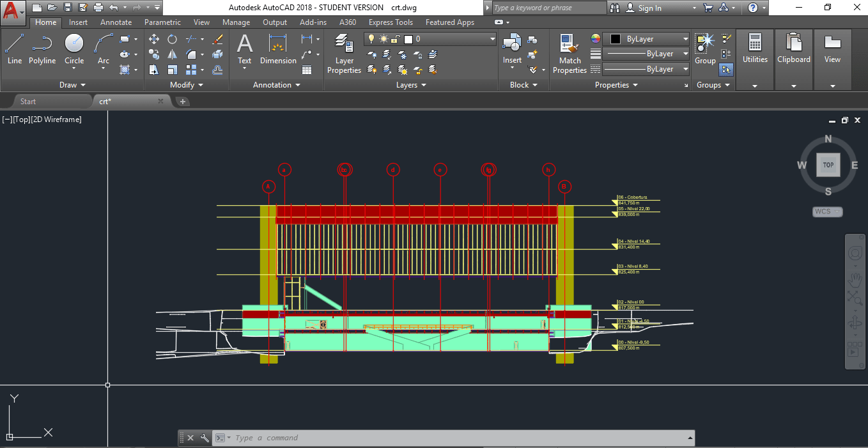Click the Undo arrow icon

tap(114, 8)
